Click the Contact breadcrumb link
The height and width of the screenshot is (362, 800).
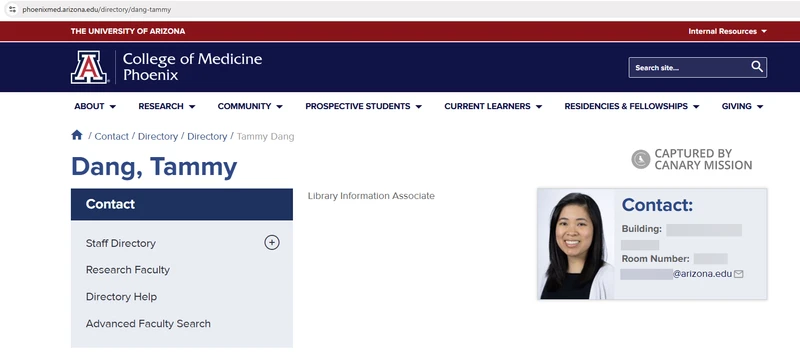pyautogui.click(x=112, y=136)
